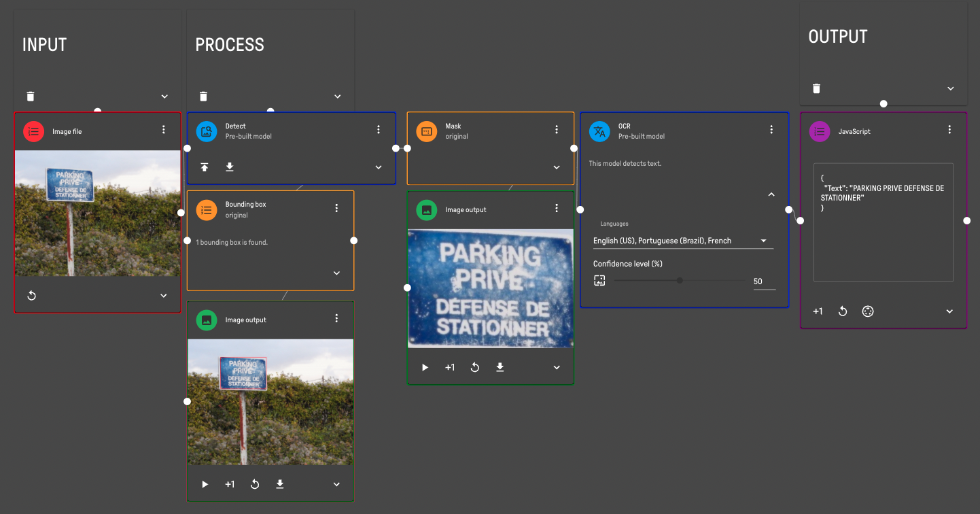Collapse the OCR node settings

coord(771,194)
